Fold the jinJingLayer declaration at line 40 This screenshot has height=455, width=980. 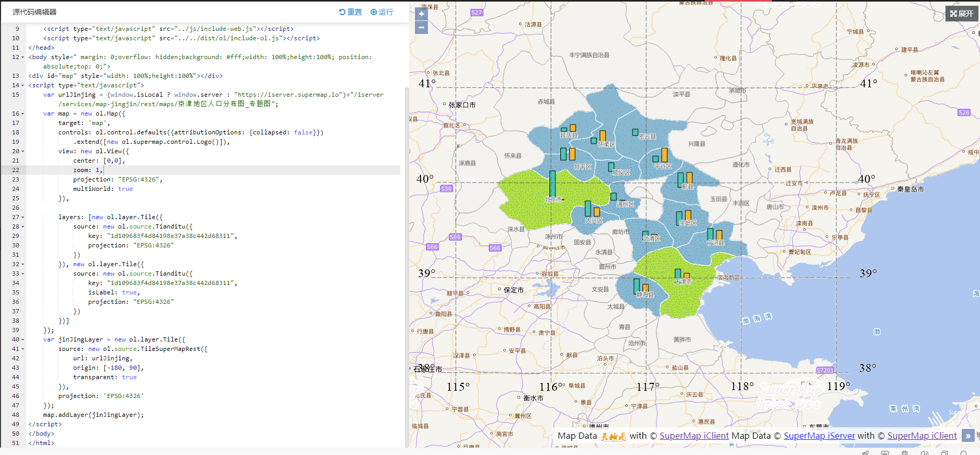click(23, 339)
